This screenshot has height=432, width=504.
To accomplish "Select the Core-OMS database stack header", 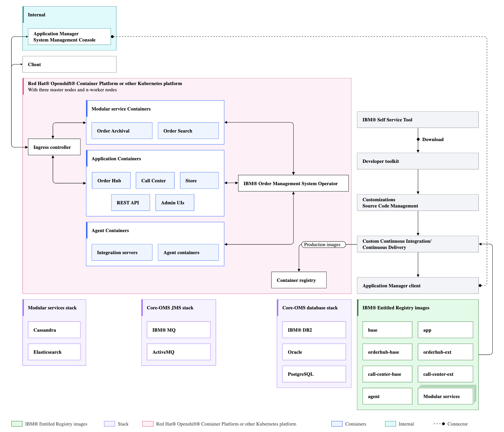I will pos(310,308).
